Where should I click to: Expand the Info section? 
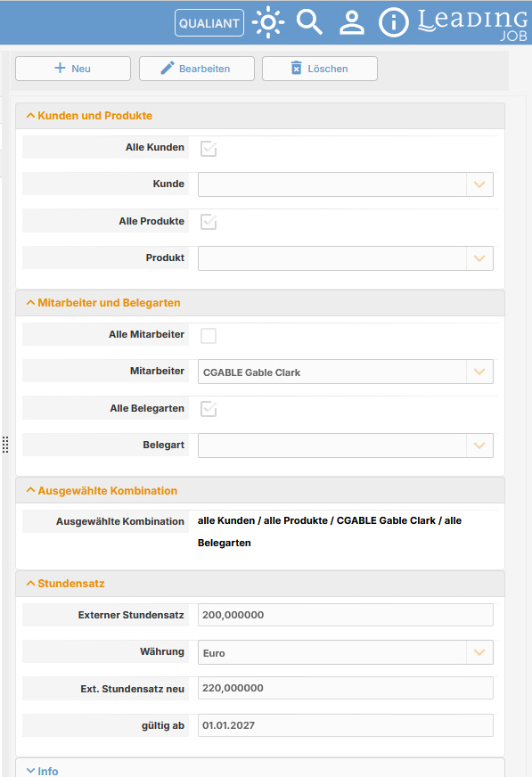(42, 771)
